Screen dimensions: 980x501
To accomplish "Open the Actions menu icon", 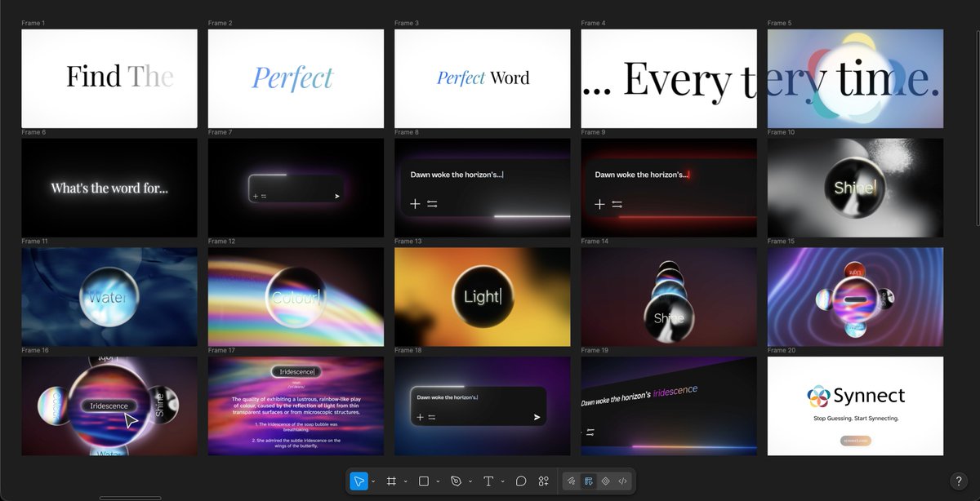I will 543,481.
